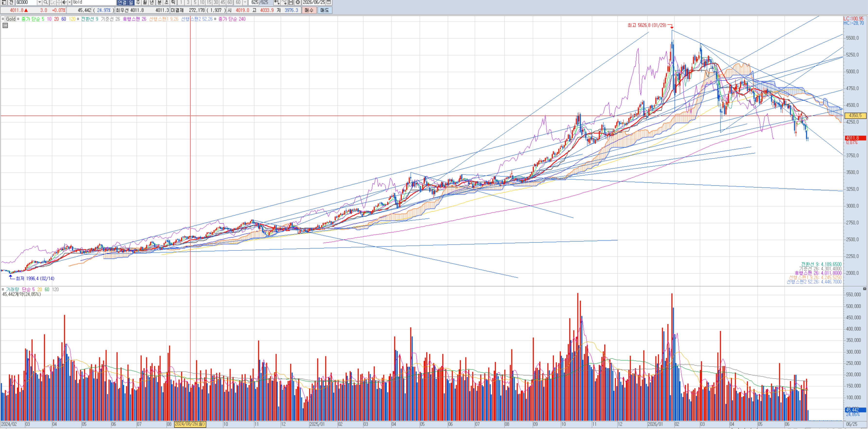Click the 45,442계약(24.85%) volume text

22,294
